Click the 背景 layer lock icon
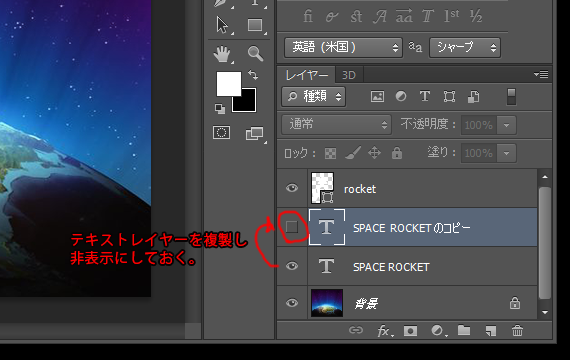Viewport: 570px width, 360px height. pyautogui.click(x=515, y=303)
